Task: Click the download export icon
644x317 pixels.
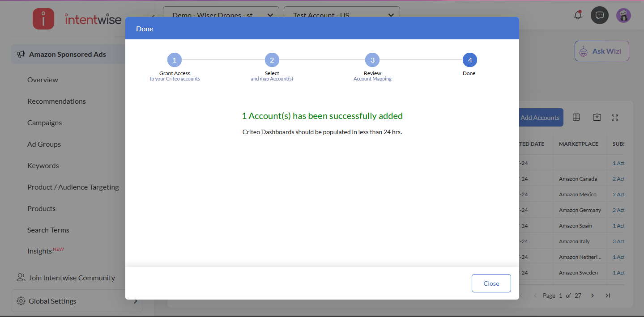Action: [x=597, y=117]
